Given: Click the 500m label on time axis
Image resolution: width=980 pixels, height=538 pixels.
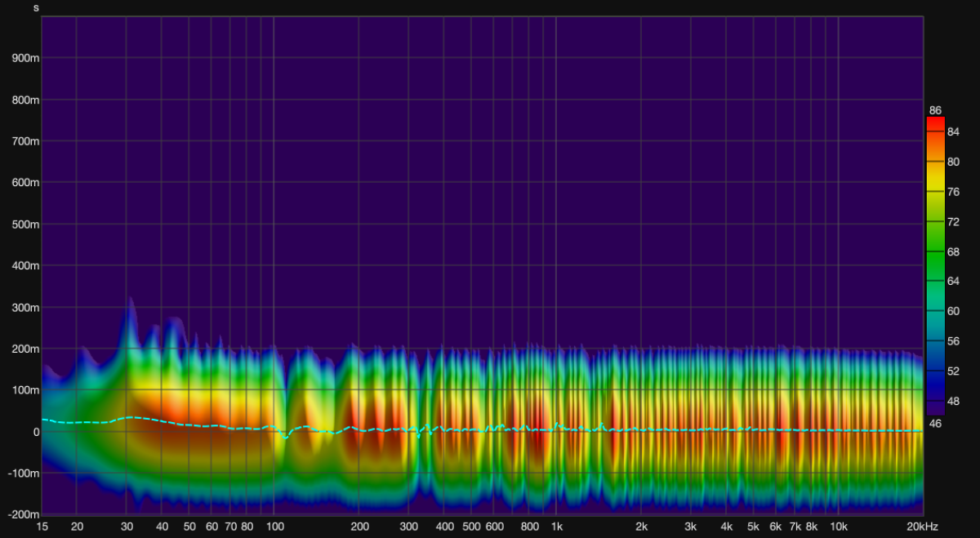Looking at the screenshot, I should pyautogui.click(x=25, y=225).
